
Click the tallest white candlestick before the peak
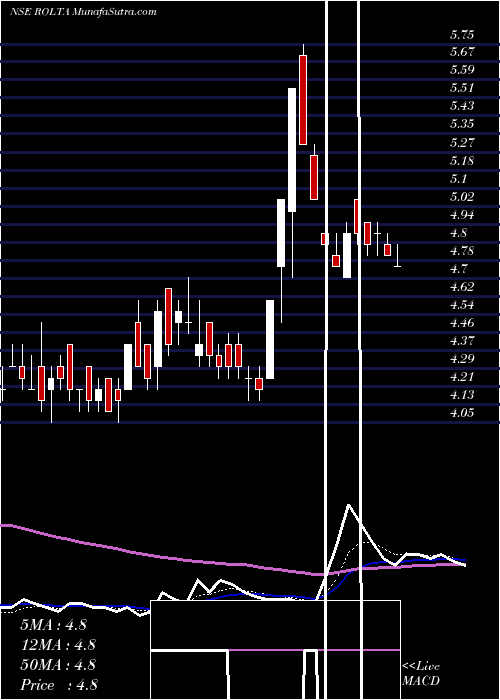click(x=292, y=150)
